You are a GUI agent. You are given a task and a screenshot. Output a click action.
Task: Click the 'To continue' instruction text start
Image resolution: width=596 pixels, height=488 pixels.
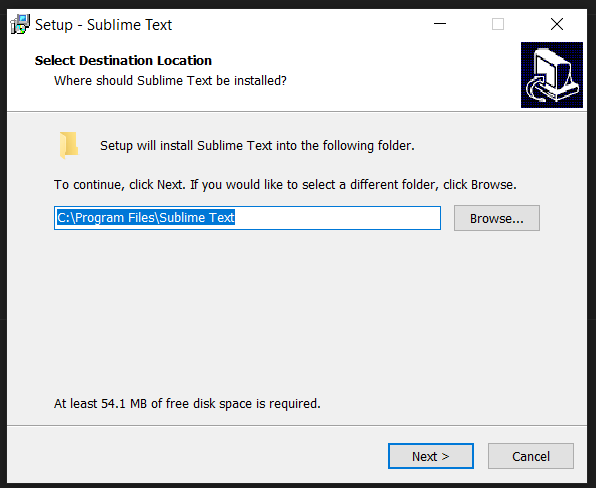pyautogui.click(x=89, y=185)
